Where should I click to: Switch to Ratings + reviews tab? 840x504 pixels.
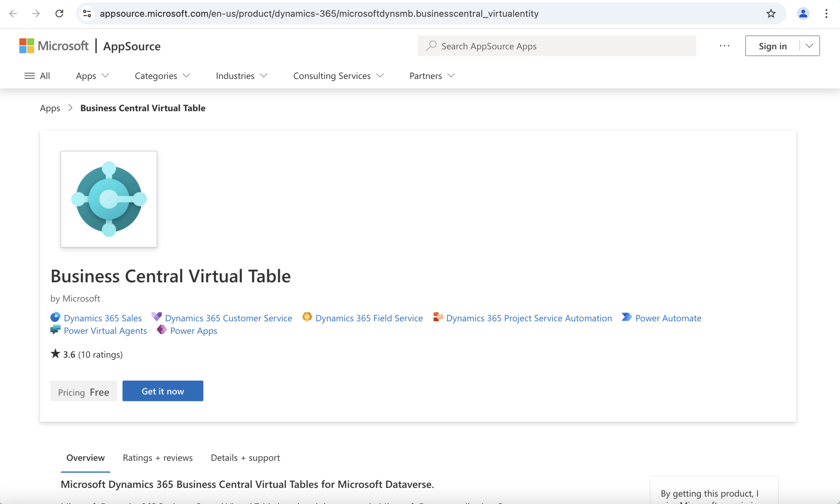157,458
